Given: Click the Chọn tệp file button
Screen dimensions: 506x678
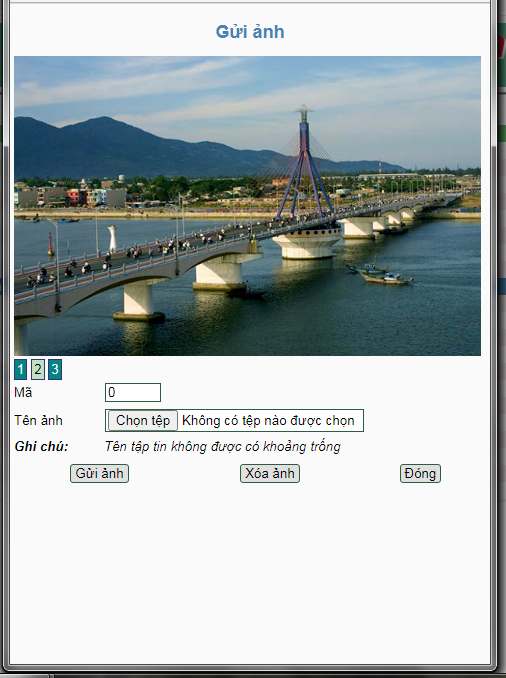Looking at the screenshot, I should 143,420.
